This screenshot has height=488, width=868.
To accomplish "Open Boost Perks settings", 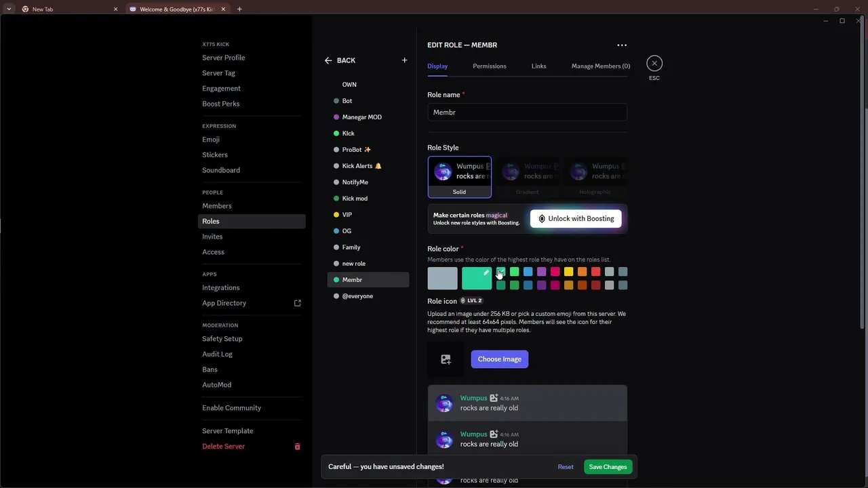I will click(x=252, y=104).
